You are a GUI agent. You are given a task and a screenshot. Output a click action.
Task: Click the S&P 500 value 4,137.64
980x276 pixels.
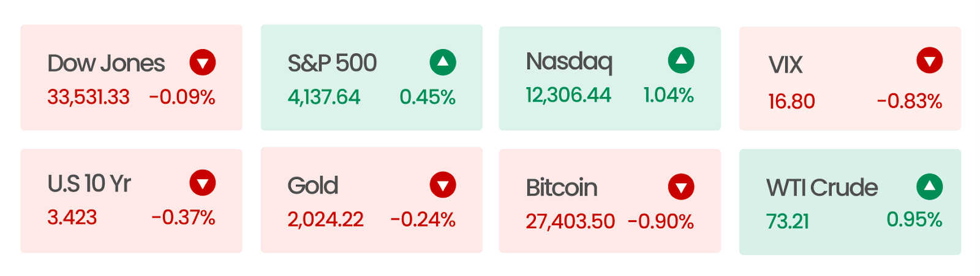[x=324, y=98]
